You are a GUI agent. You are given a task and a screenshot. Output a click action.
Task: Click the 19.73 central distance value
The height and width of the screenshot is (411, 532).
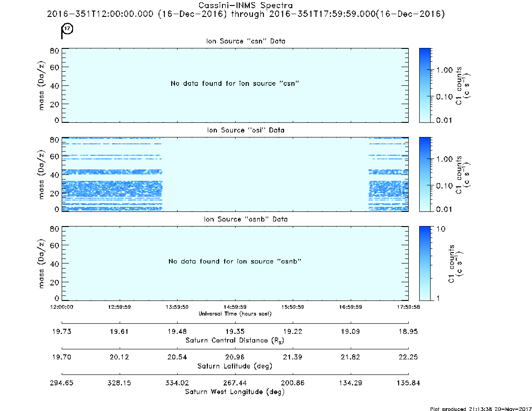click(x=62, y=332)
